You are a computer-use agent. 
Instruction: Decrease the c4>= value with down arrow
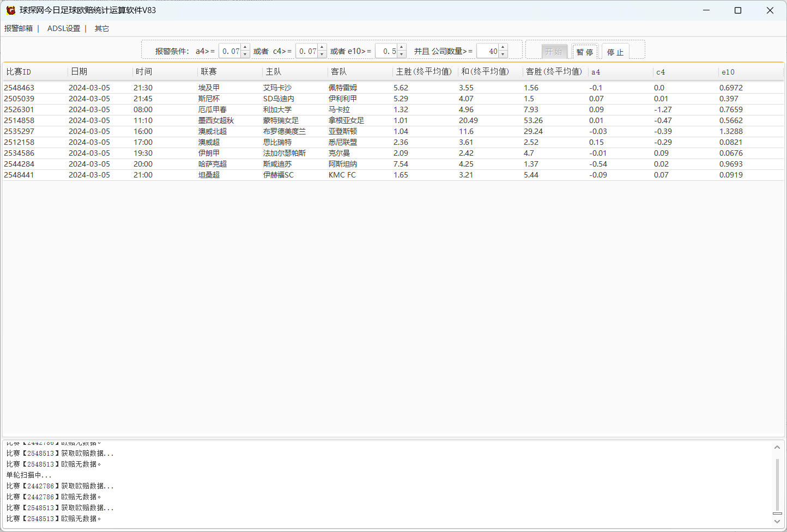click(322, 54)
